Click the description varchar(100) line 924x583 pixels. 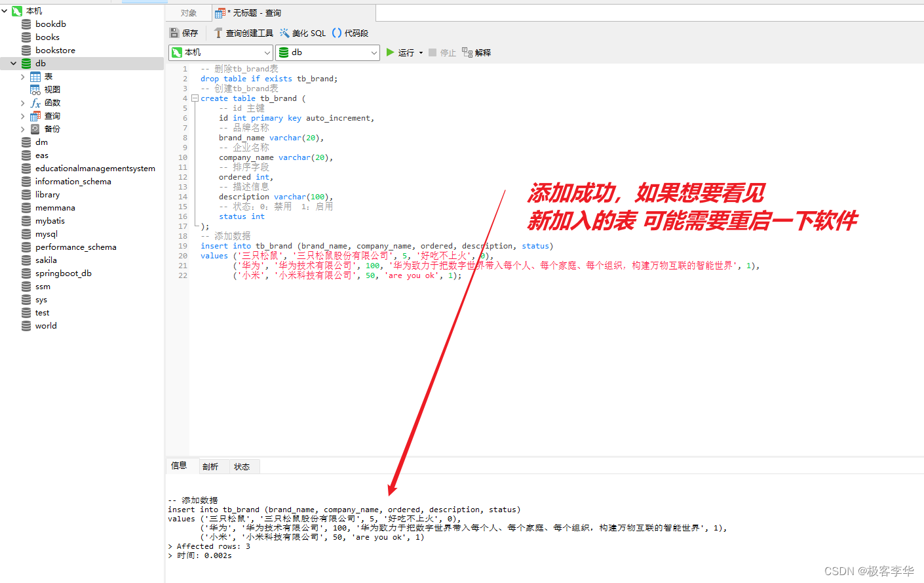pyautogui.click(x=276, y=197)
